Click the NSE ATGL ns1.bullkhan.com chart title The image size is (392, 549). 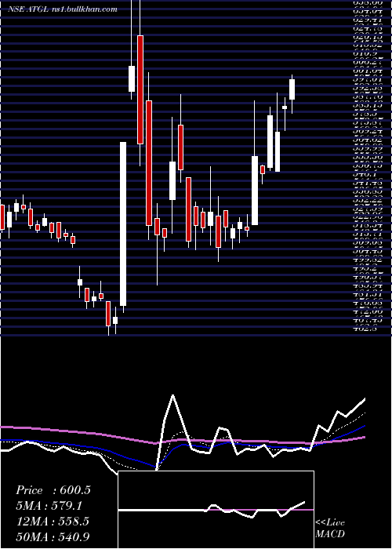62,9
